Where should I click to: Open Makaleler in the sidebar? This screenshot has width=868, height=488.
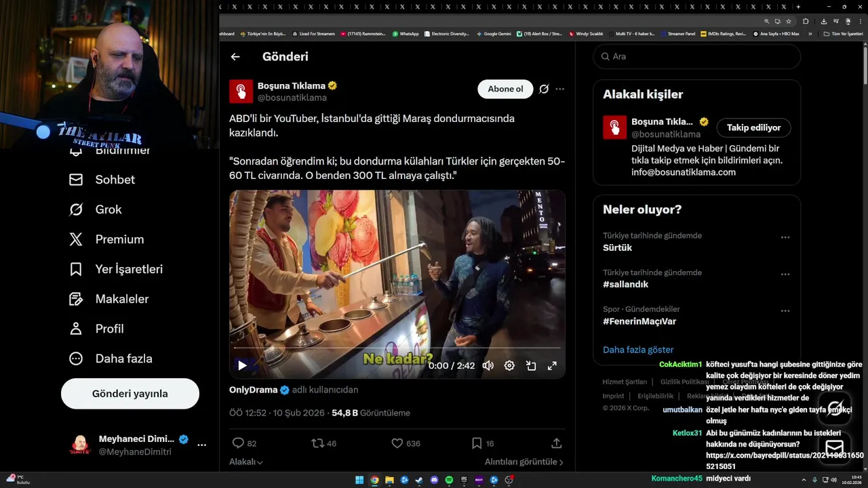click(x=109, y=299)
